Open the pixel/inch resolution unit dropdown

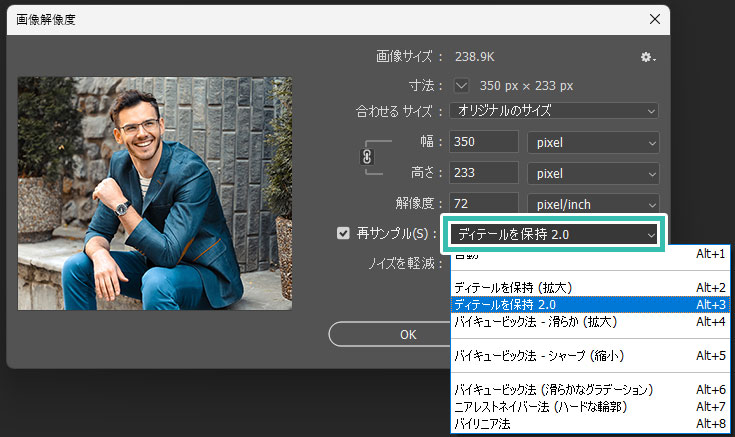(x=593, y=204)
